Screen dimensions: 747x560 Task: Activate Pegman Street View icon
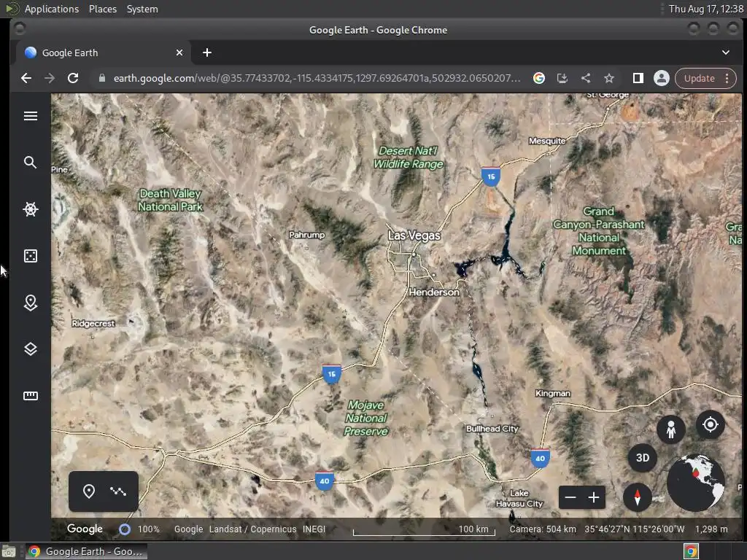coord(671,429)
